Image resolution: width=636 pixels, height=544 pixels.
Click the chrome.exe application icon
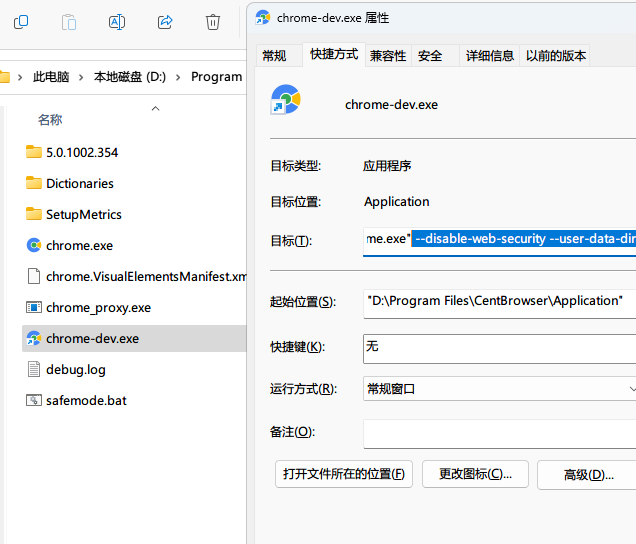point(34,245)
